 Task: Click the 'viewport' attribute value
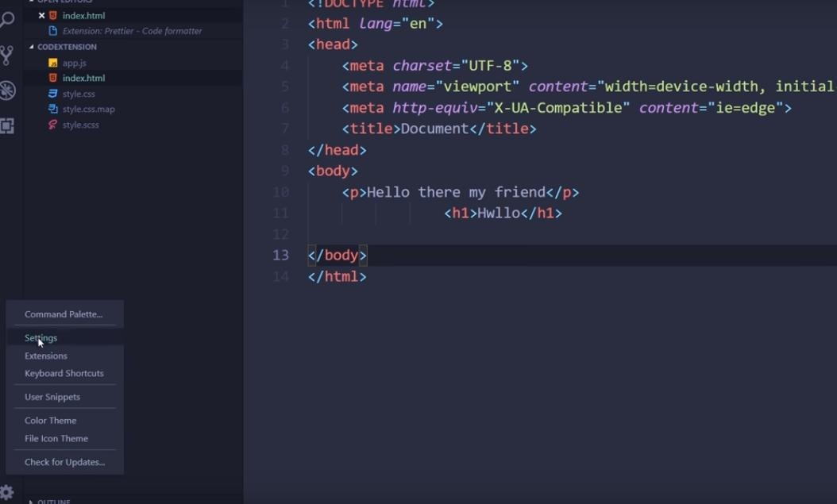(x=477, y=87)
